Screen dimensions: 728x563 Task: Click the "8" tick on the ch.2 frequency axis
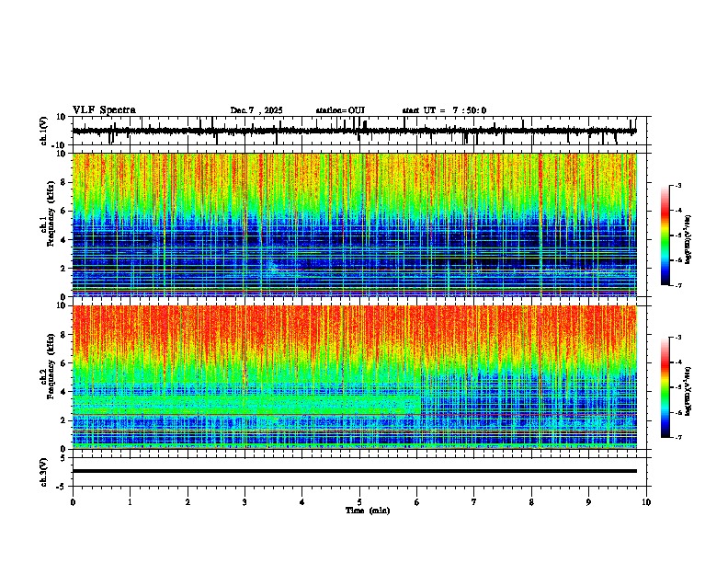tap(64, 335)
